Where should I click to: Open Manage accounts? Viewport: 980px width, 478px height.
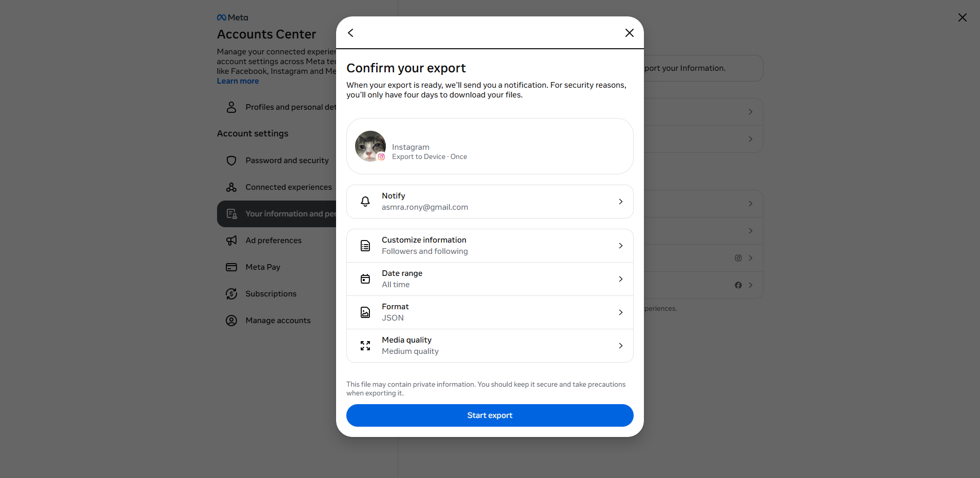pos(277,321)
